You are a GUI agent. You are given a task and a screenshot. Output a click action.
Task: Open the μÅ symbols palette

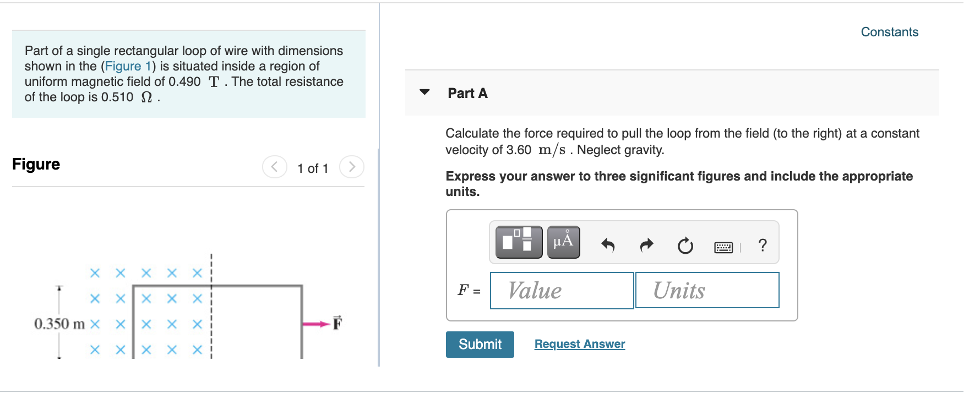[x=563, y=242]
